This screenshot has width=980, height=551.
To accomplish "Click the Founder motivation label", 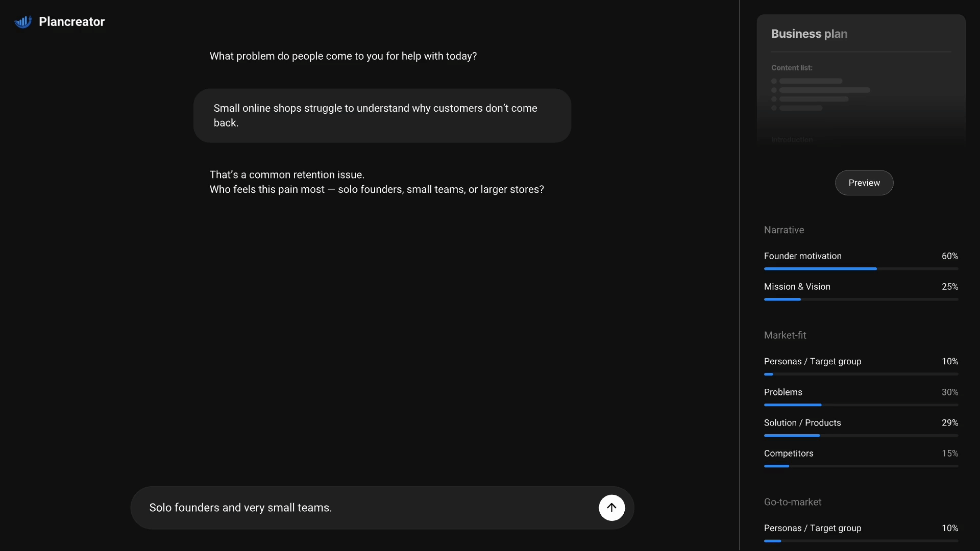I will tap(802, 256).
